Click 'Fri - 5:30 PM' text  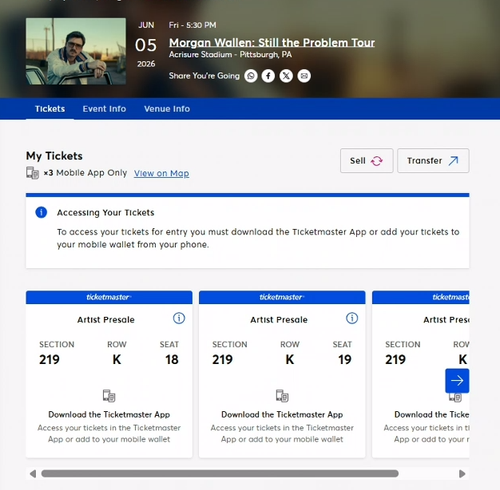tap(192, 25)
